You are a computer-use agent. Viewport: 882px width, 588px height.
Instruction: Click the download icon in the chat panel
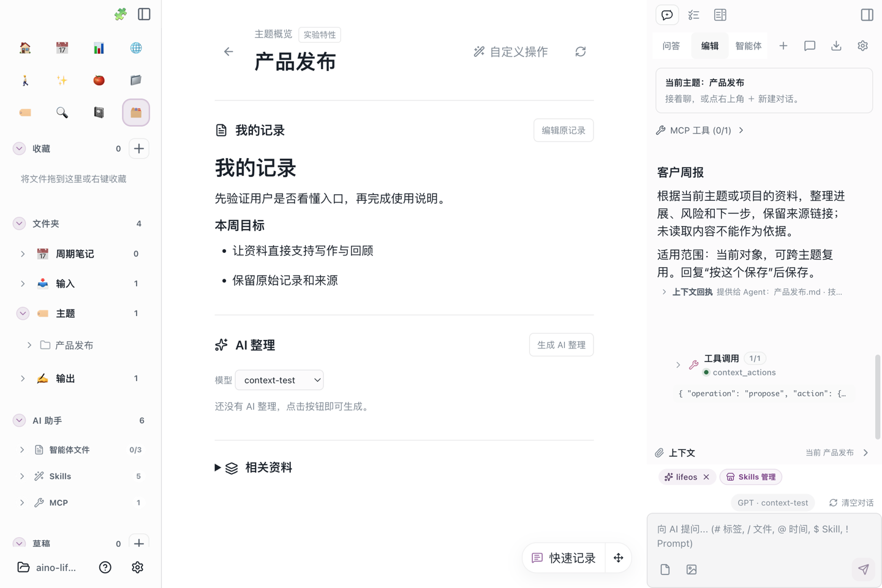click(x=836, y=46)
